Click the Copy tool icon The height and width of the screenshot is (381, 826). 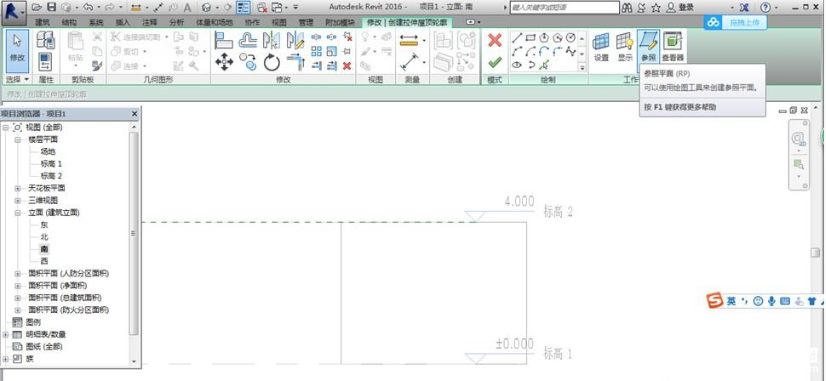pyautogui.click(x=248, y=62)
